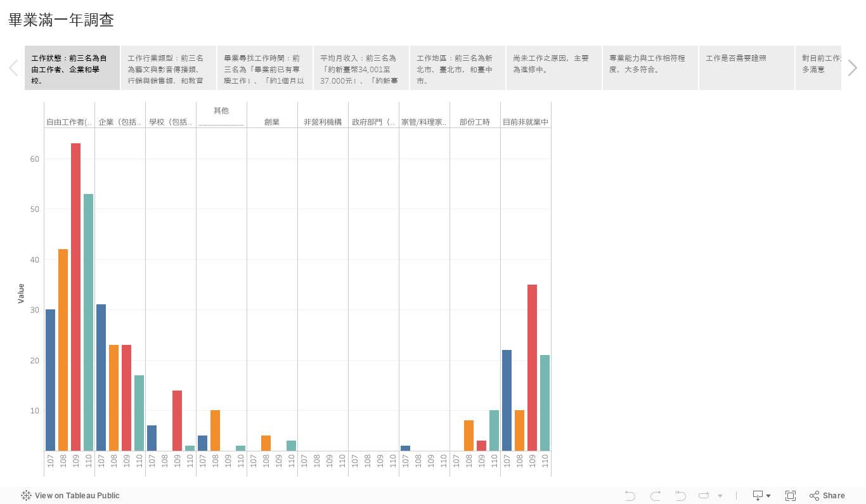Screen dimensions: 866x504
Task: Click red 109 bar under 自由工作者
Action: 75,297
